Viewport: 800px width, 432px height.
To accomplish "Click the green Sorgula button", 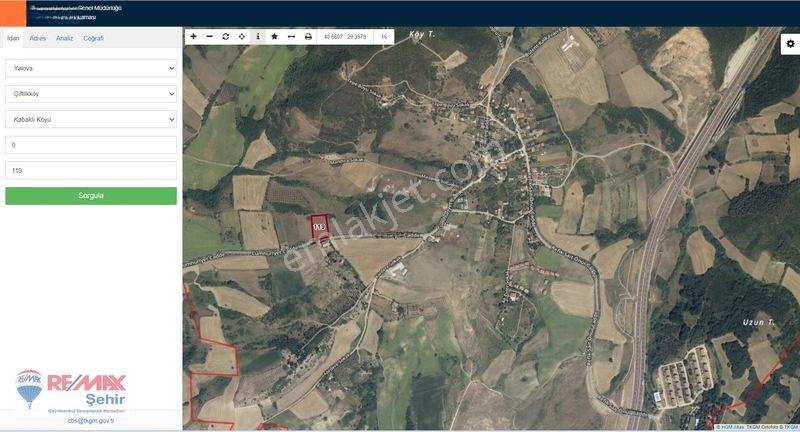I will tap(91, 196).
